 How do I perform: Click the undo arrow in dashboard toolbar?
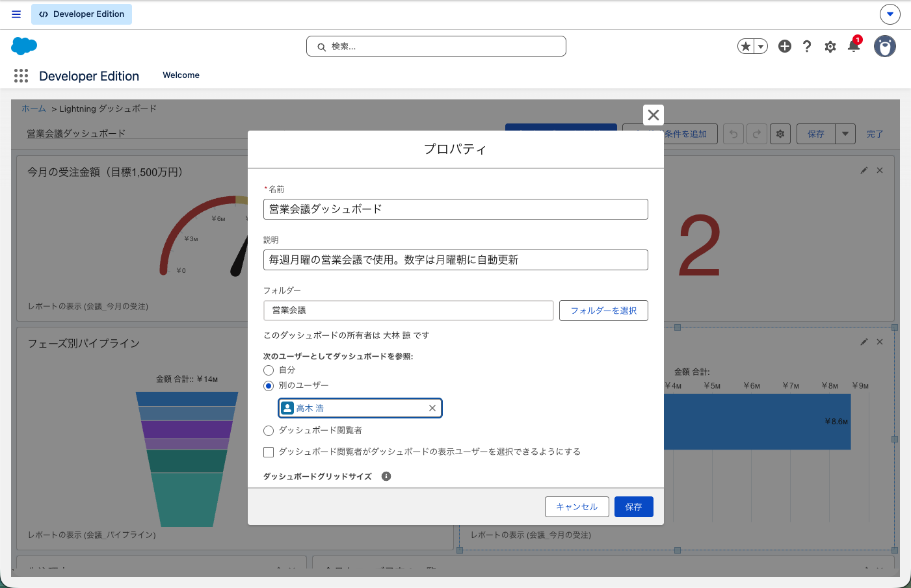click(x=733, y=134)
